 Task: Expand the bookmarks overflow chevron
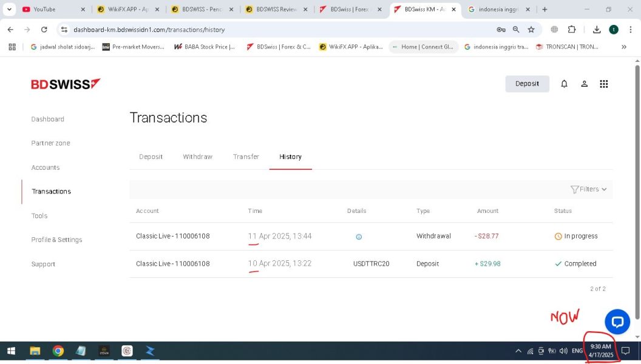(x=624, y=47)
